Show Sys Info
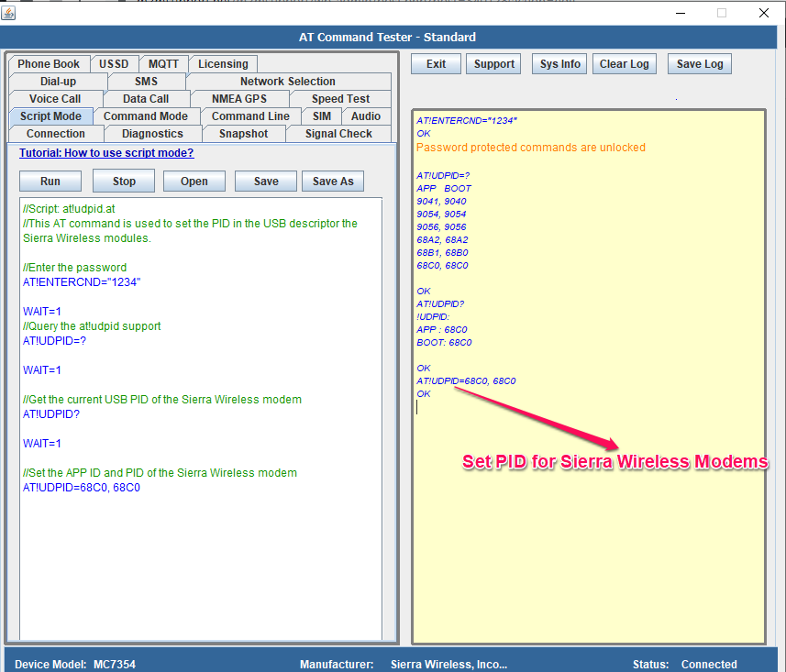786x672 pixels. (560, 63)
